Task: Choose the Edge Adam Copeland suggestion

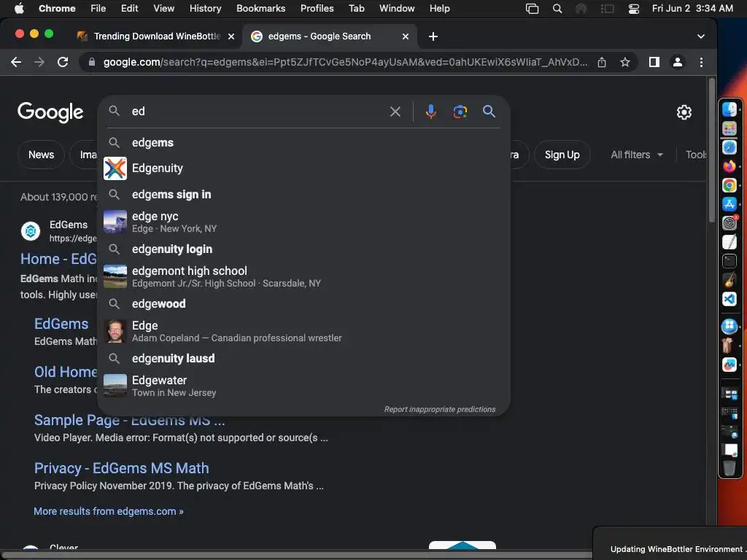Action: click(303, 332)
